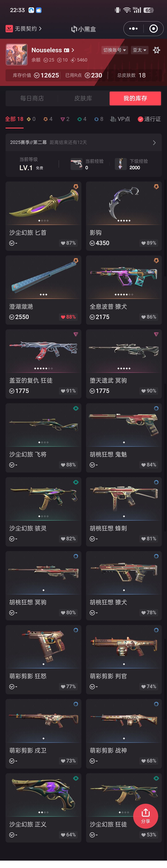
Task: Tap the mini-program close target icon
Action: click(x=154, y=29)
